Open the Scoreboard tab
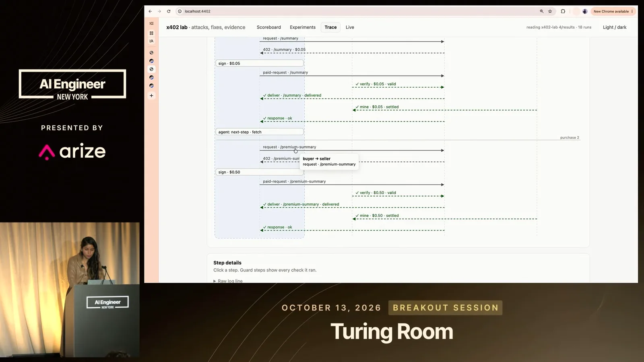The height and width of the screenshot is (362, 644). (269, 27)
